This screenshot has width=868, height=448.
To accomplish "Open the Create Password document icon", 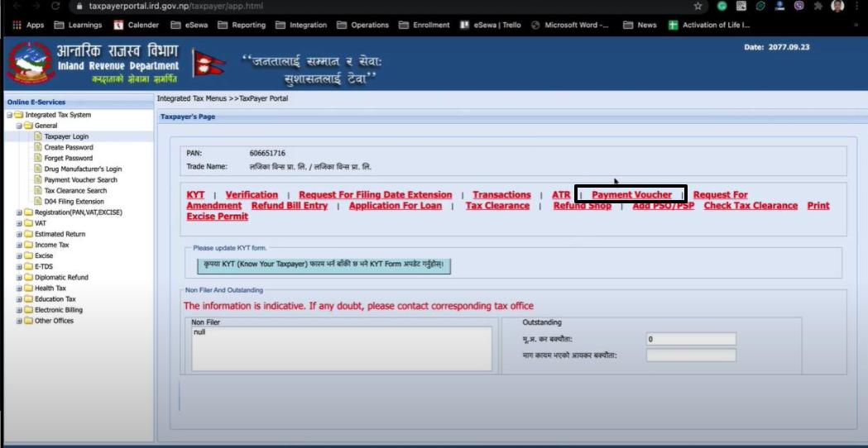I will click(x=37, y=147).
